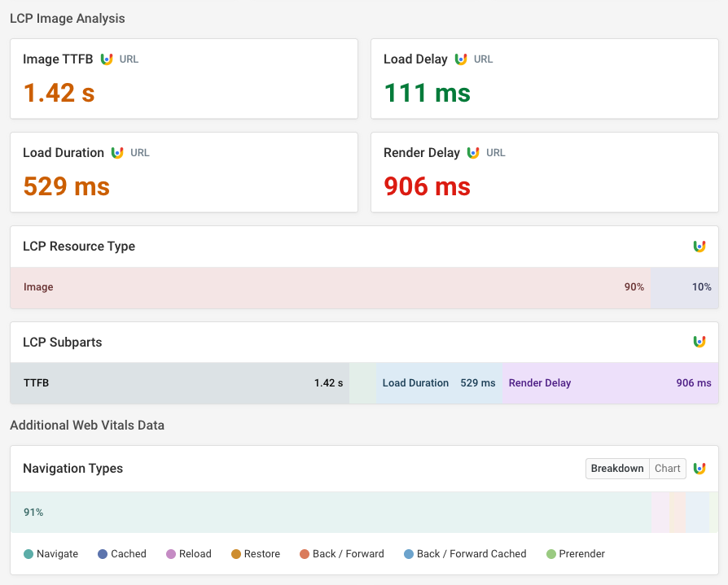Click the Reload legend entry
728x585 pixels.
pos(188,553)
